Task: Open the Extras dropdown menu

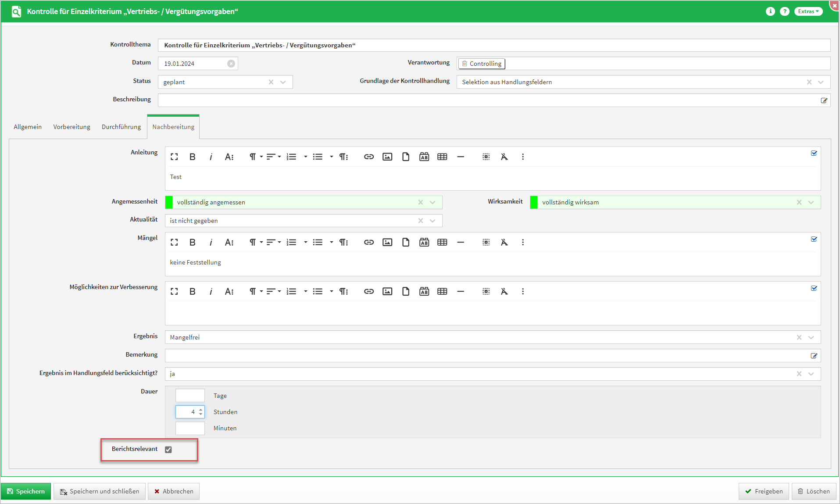Action: pyautogui.click(x=808, y=11)
